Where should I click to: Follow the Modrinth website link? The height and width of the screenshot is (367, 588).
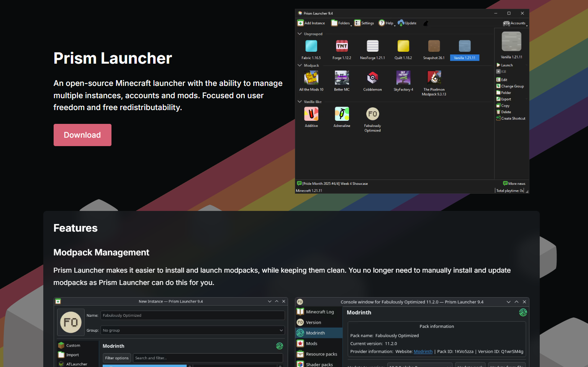click(x=423, y=352)
